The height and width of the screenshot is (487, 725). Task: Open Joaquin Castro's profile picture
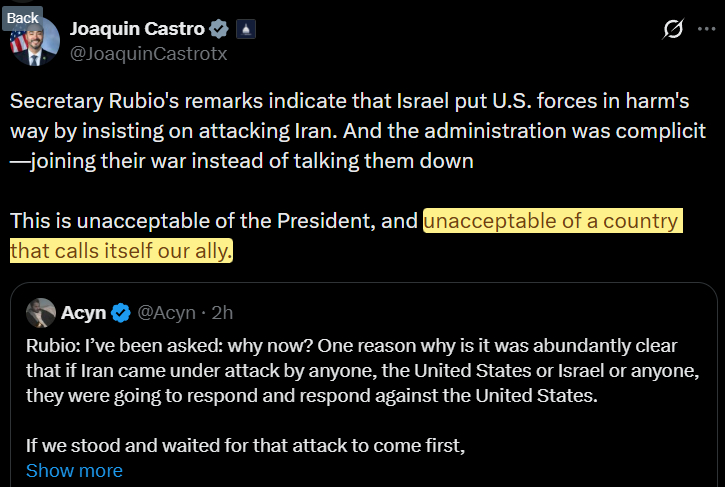click(x=31, y=42)
